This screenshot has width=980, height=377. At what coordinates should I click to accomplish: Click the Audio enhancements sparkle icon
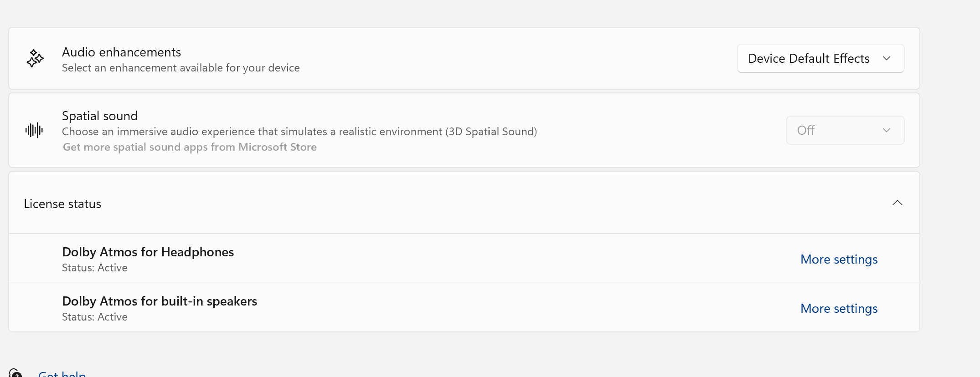tap(35, 58)
